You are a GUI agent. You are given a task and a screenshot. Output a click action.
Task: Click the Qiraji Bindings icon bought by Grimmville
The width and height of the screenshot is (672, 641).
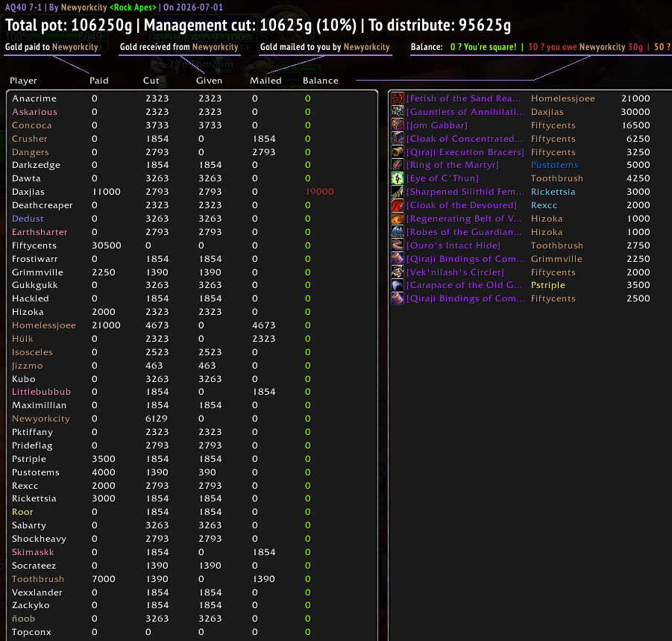tap(398, 258)
